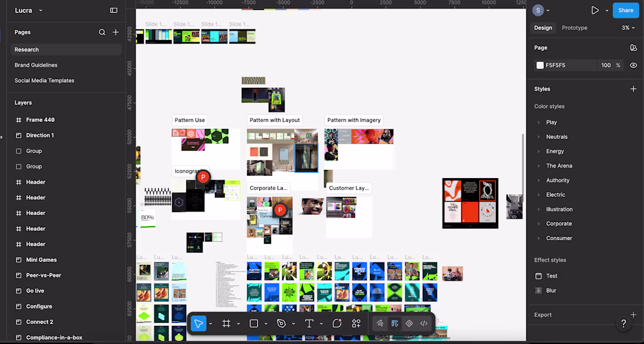Select the Pen tool
Image resolution: width=644 pixels, height=344 pixels.
click(x=282, y=324)
